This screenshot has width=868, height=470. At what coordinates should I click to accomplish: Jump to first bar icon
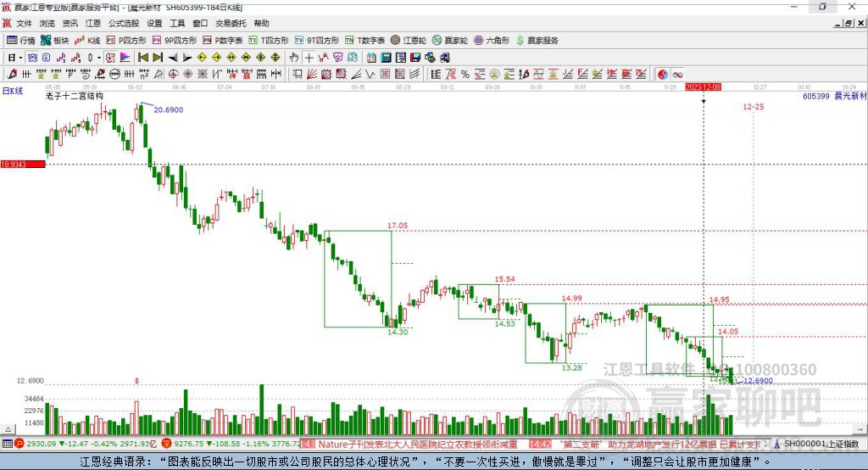[142, 58]
